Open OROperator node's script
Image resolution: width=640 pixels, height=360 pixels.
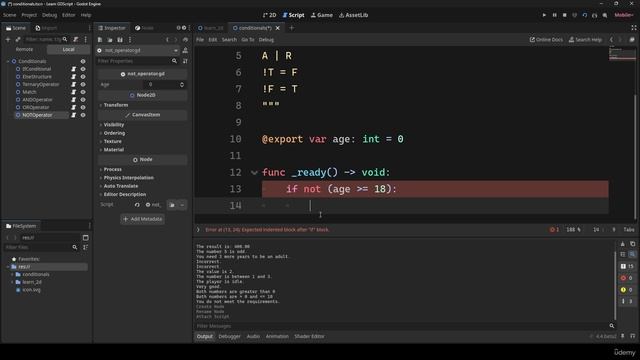73,107
